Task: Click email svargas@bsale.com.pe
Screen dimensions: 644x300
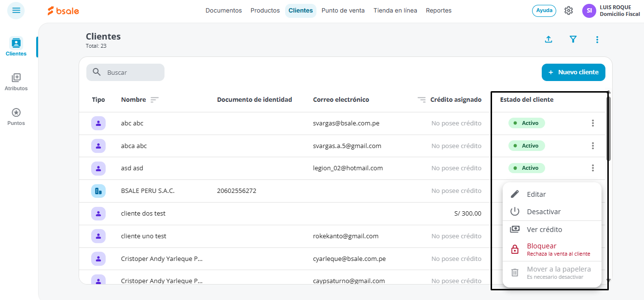Action: [x=346, y=123]
